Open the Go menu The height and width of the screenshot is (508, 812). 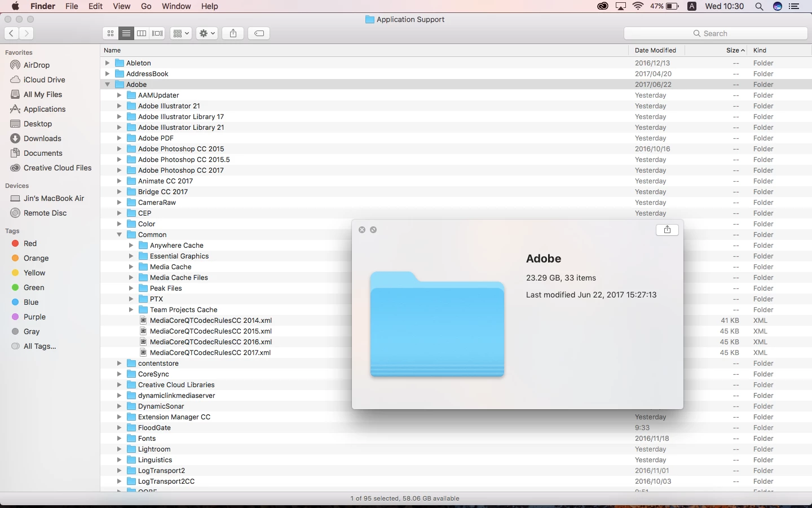[x=147, y=6]
